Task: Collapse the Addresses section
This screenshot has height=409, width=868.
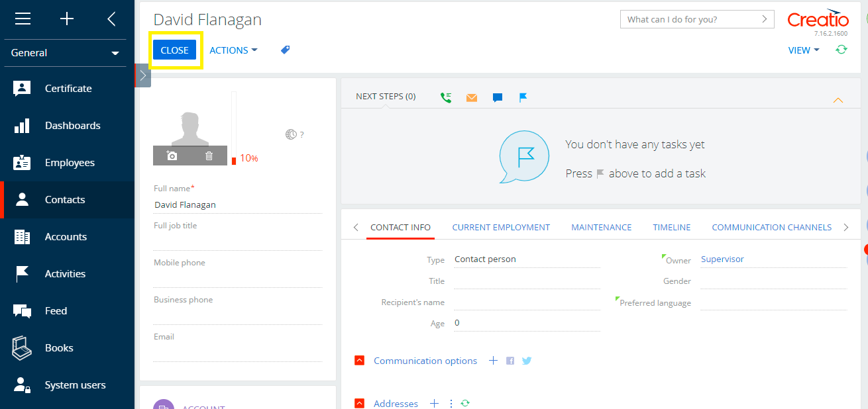Action: coord(359,403)
